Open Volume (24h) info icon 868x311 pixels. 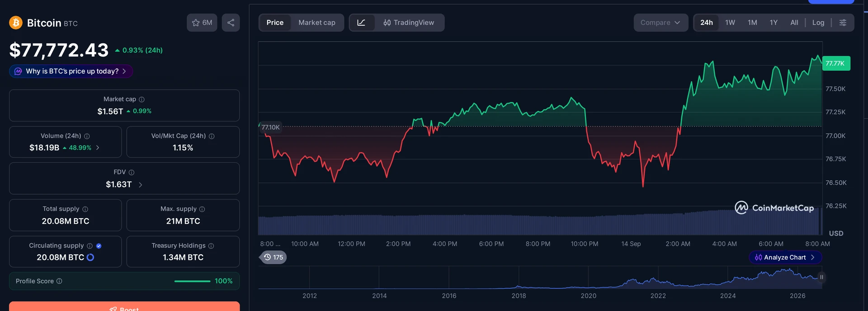click(87, 136)
